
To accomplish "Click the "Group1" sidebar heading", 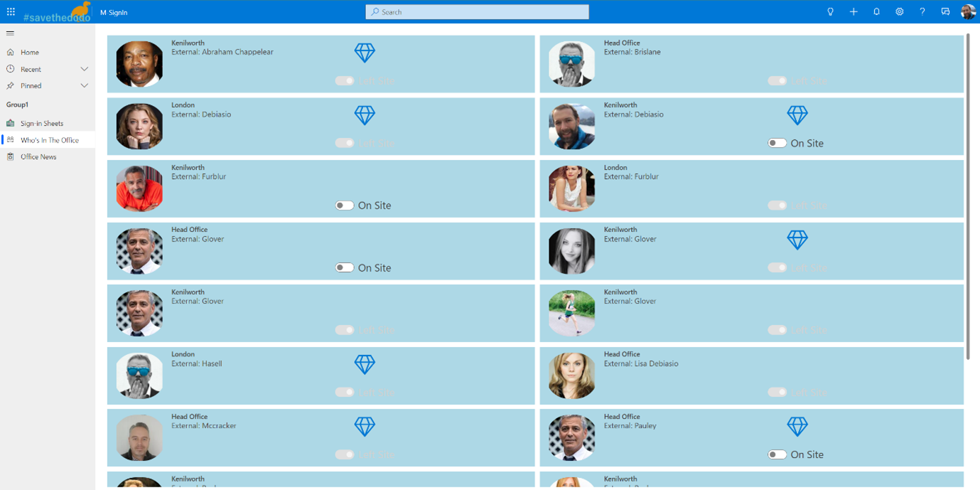I will (17, 105).
